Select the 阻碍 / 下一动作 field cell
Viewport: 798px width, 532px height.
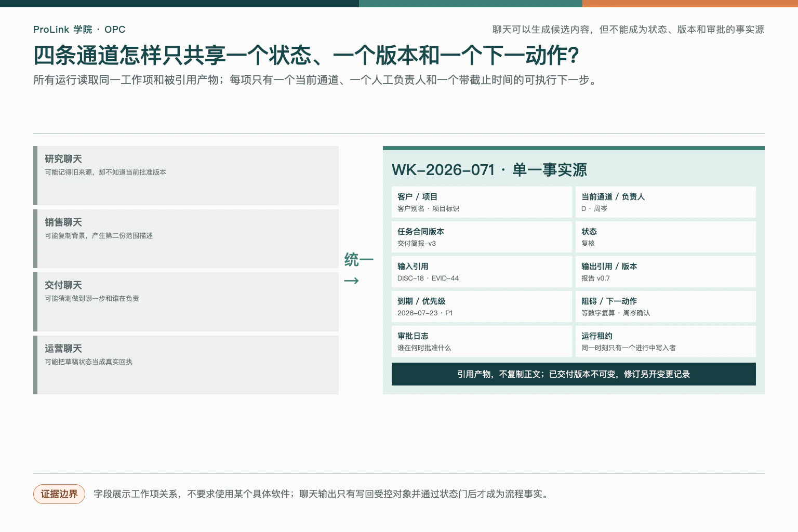[666, 307]
